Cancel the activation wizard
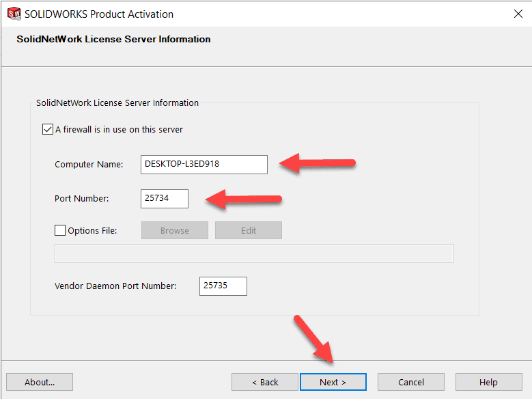Screen dimensions: 532x399 [x=411, y=382]
